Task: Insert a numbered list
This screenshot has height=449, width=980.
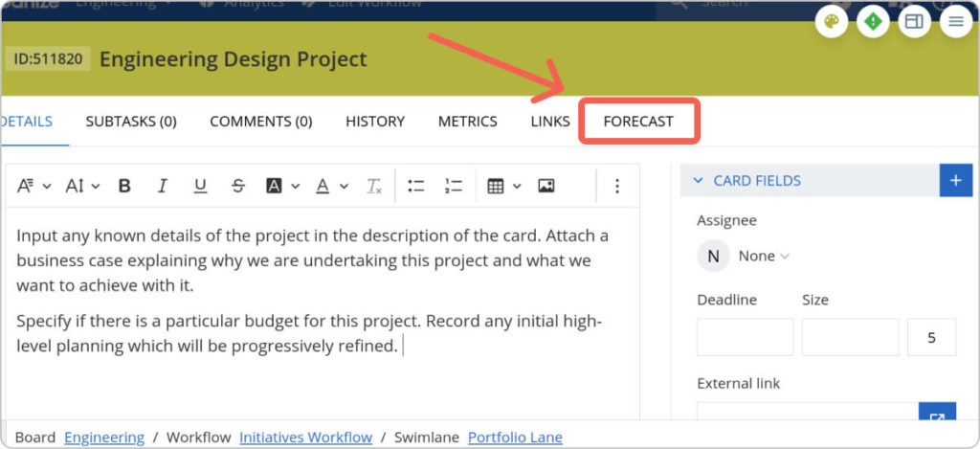Action: pos(454,186)
